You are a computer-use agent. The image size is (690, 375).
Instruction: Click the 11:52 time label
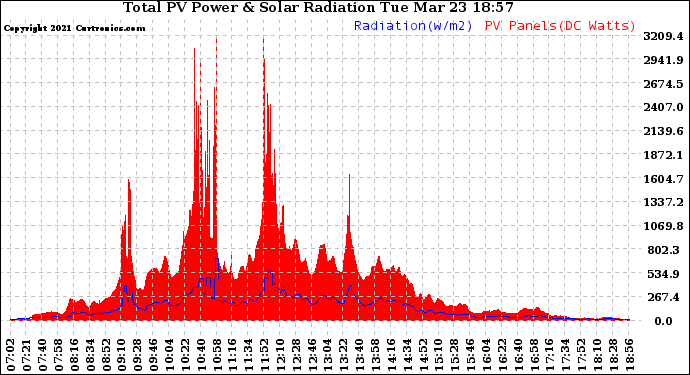265,355
